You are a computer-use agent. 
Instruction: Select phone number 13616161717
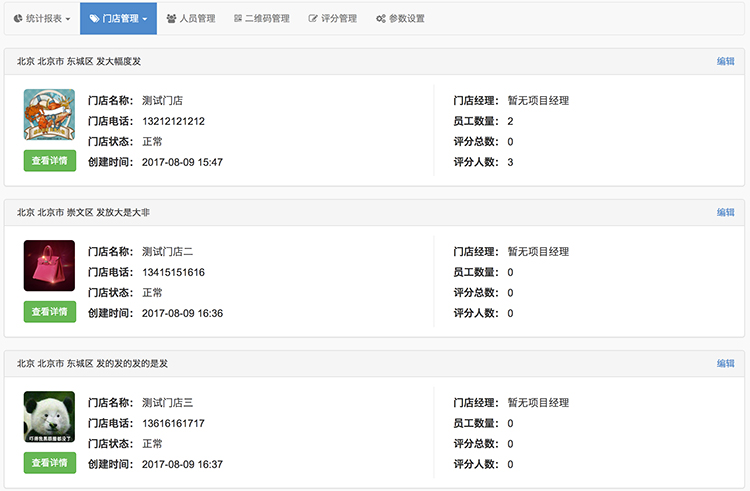click(x=173, y=424)
